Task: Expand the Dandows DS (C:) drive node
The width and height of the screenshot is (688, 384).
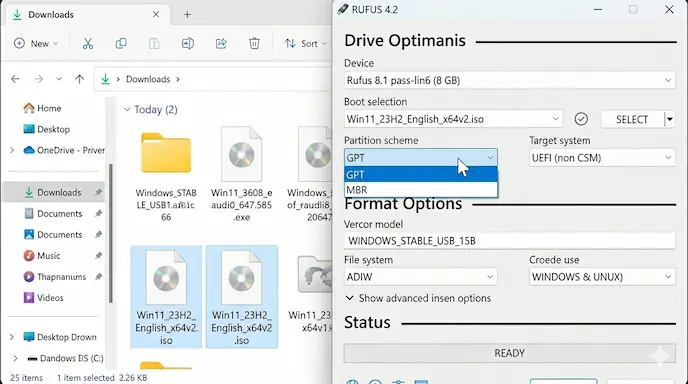Action: tap(15, 358)
